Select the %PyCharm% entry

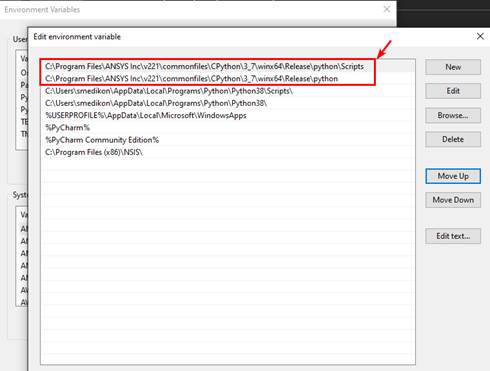pyautogui.click(x=228, y=128)
